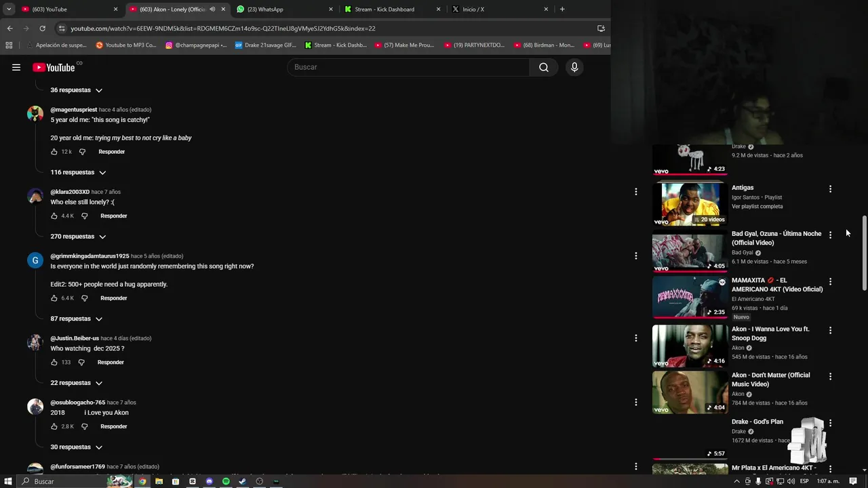Reply to @grimmkingadamtaurus1925 with Responder
Image resolution: width=868 pixels, height=488 pixels.
[x=114, y=298]
